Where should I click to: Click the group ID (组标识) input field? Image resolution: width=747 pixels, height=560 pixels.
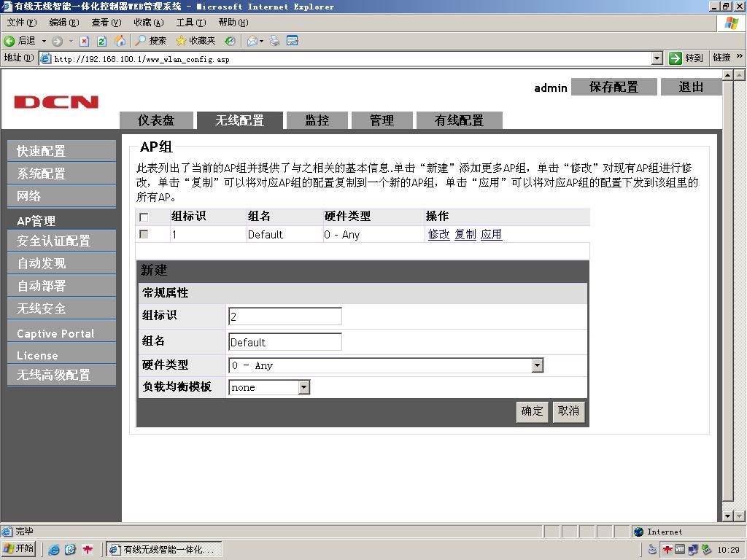pos(285,316)
